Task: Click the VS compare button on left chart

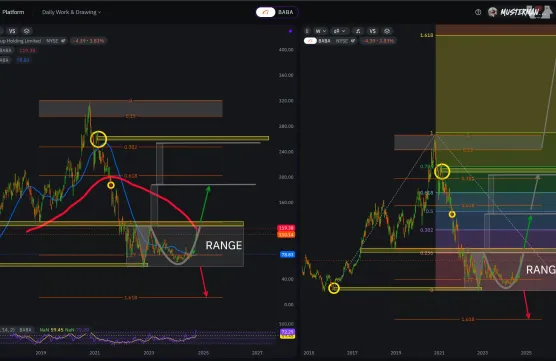Action: coord(12,31)
